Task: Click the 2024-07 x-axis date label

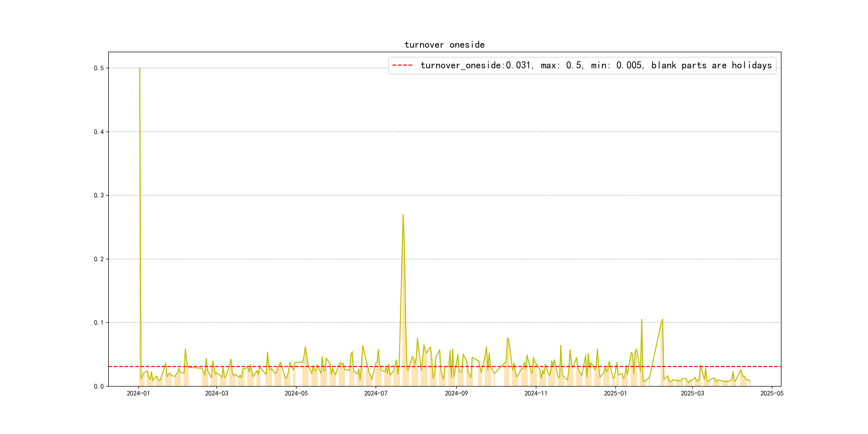Action: click(x=376, y=393)
